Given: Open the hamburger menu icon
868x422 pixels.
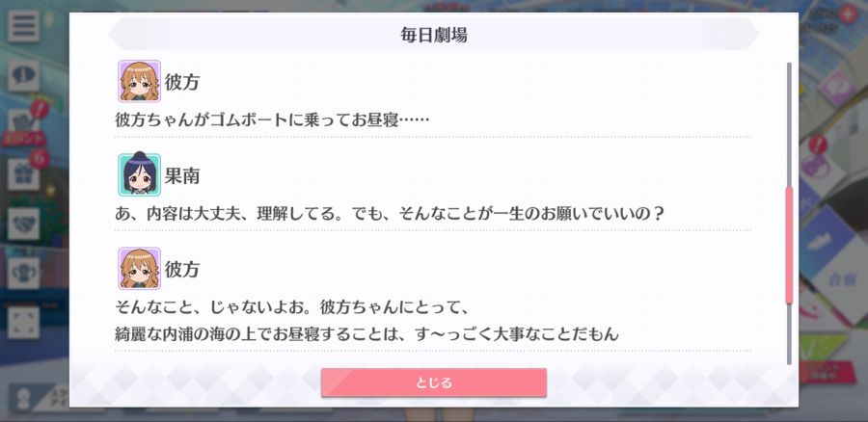Looking at the screenshot, I should pos(23,26).
